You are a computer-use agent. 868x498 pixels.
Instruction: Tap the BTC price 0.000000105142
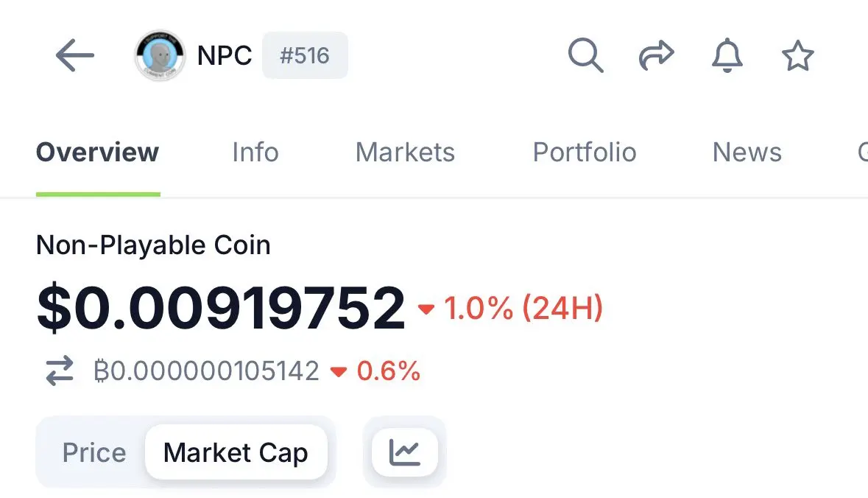206,371
